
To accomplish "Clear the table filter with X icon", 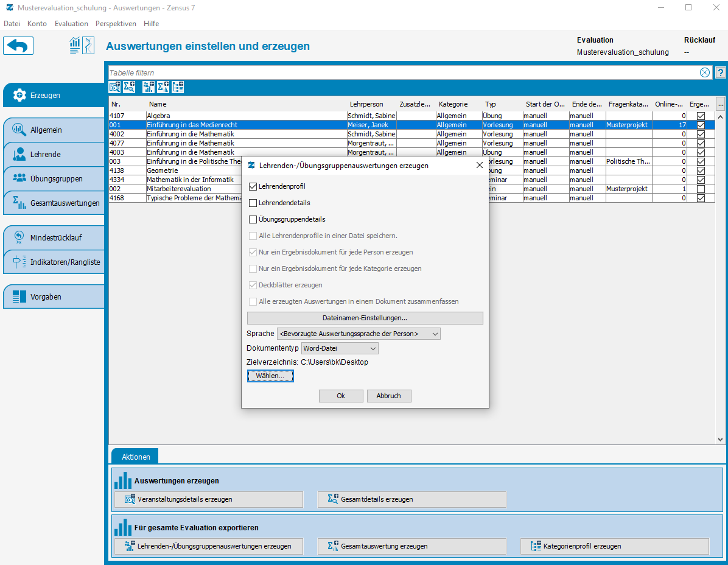I will click(705, 72).
